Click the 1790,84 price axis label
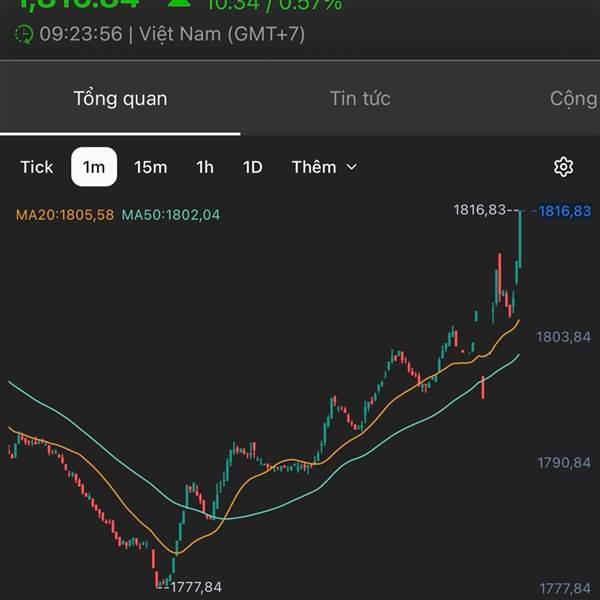 564,463
